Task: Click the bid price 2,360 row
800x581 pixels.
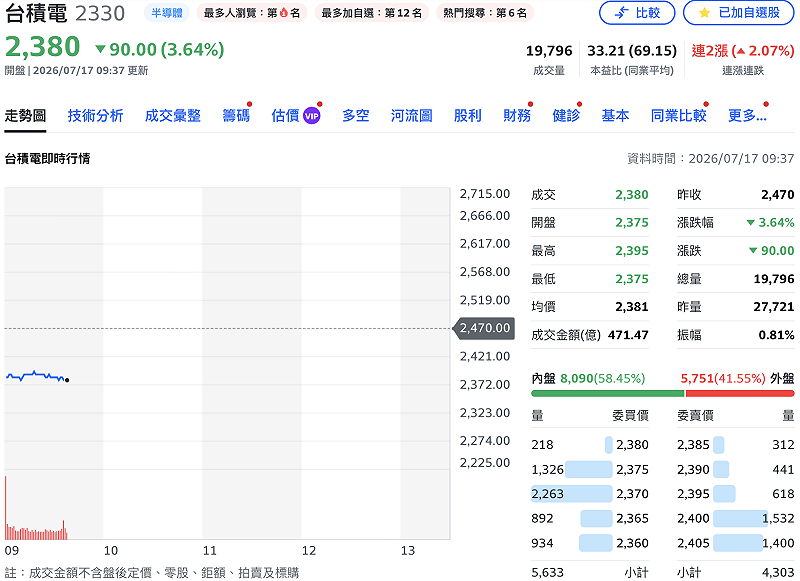Action: [590, 543]
